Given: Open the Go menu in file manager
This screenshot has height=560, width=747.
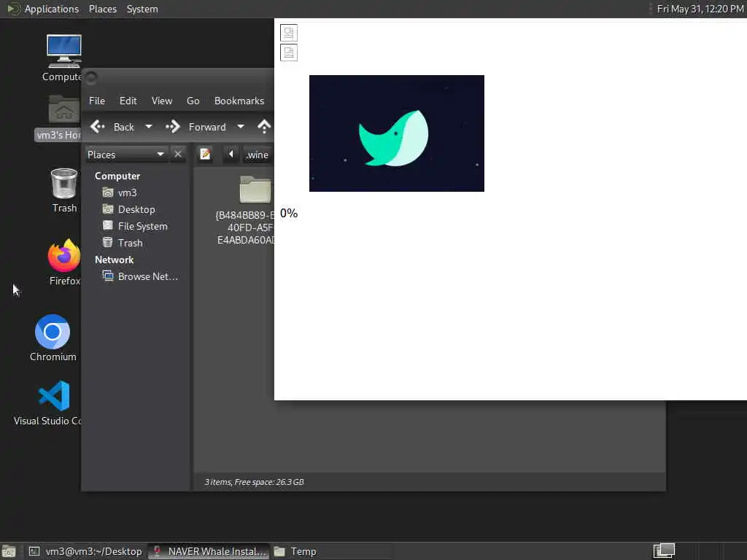Looking at the screenshot, I should [x=193, y=101].
